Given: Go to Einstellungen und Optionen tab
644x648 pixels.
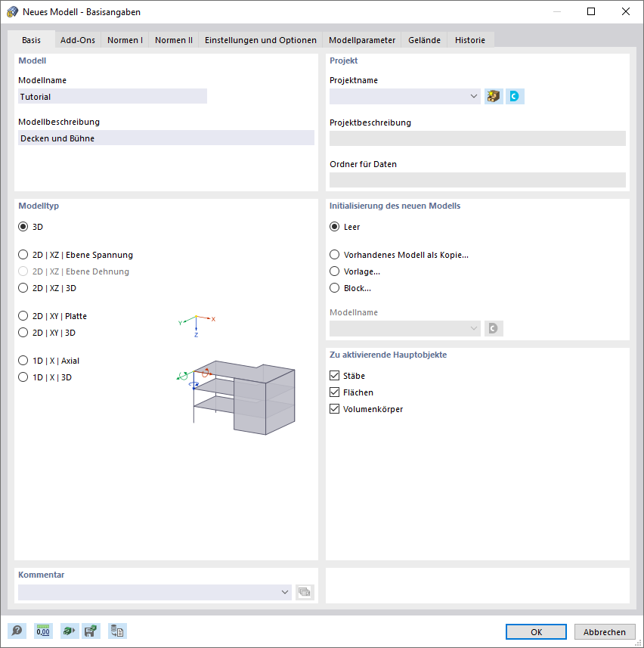Looking at the screenshot, I should [x=261, y=40].
